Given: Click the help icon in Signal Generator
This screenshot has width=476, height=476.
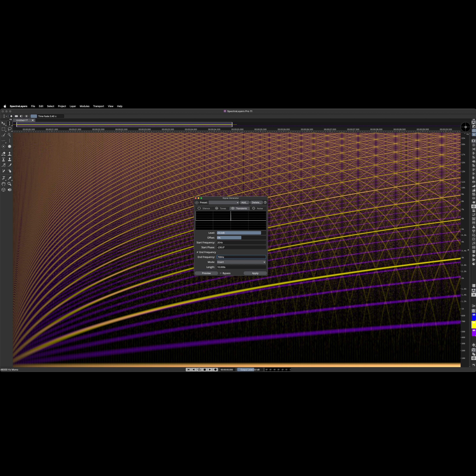Looking at the screenshot, I should point(265,202).
